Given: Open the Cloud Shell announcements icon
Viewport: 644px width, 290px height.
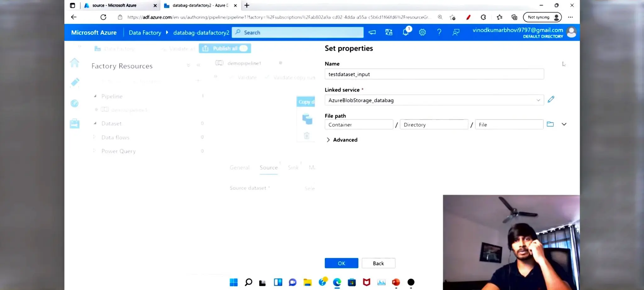Looking at the screenshot, I should click(372, 32).
